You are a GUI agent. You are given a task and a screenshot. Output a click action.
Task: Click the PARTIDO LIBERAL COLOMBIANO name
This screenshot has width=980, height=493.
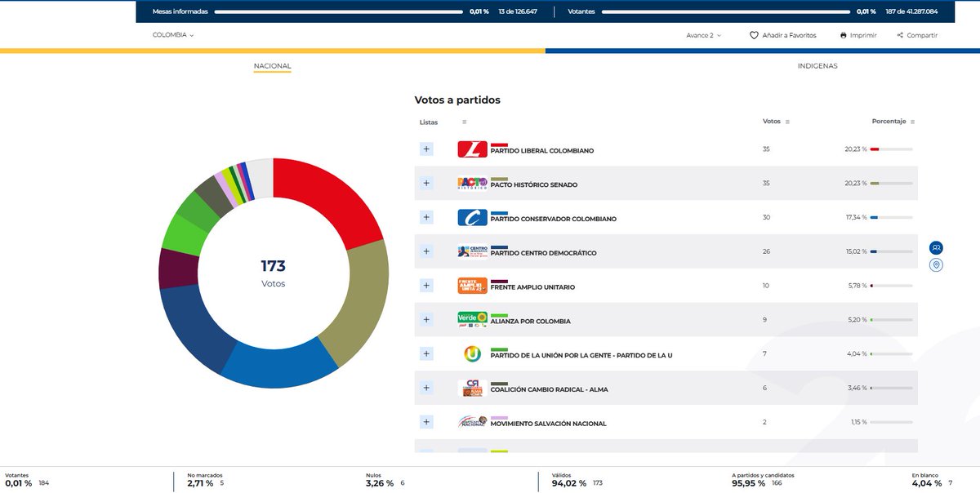click(542, 151)
